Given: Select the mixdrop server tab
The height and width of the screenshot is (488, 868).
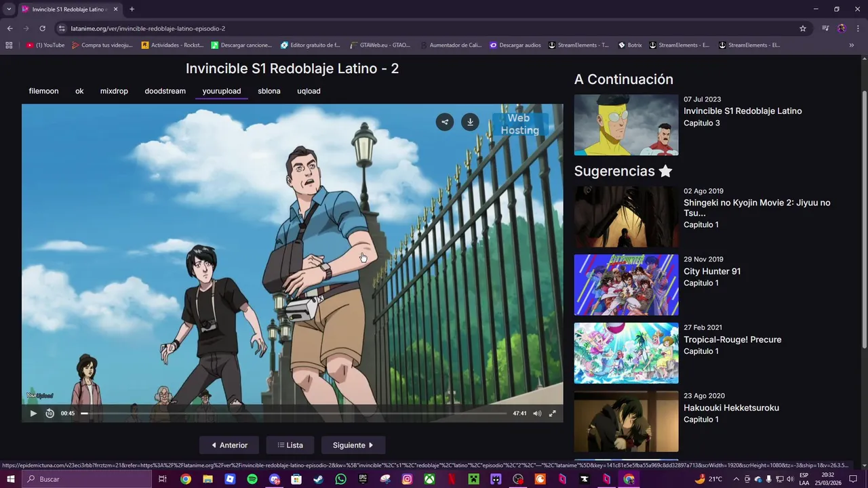Looking at the screenshot, I should click(x=114, y=91).
